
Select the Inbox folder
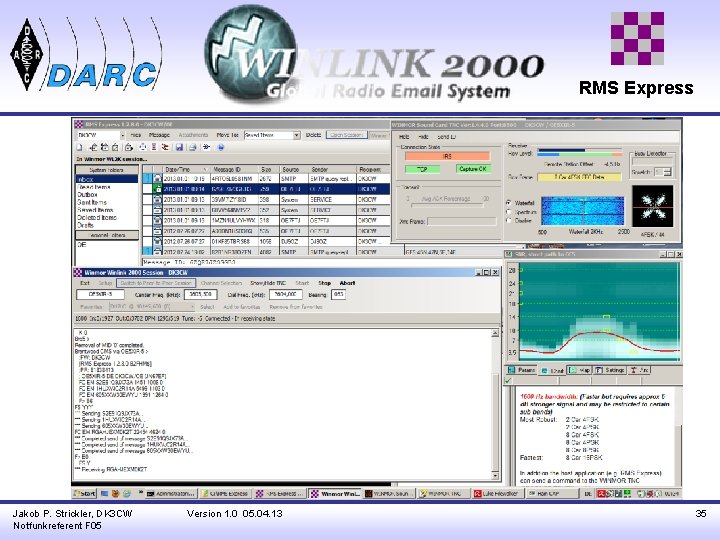tap(107, 179)
